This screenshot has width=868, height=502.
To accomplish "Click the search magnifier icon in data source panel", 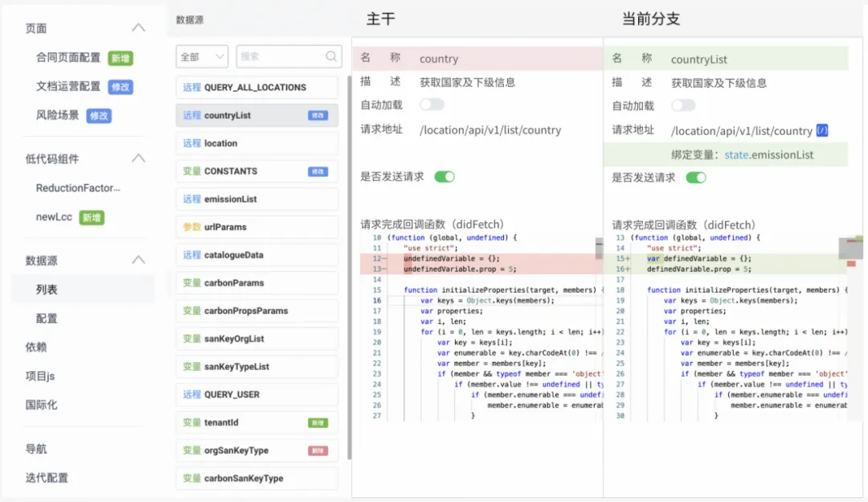I will (x=332, y=56).
